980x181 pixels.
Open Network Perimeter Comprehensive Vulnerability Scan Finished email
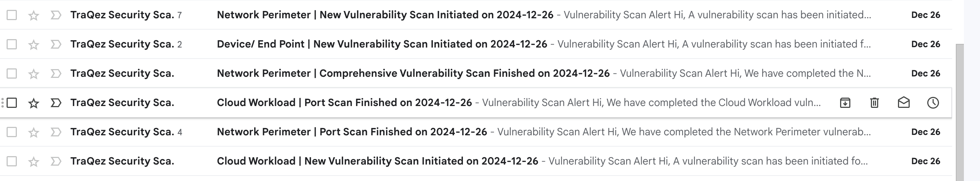[413, 73]
